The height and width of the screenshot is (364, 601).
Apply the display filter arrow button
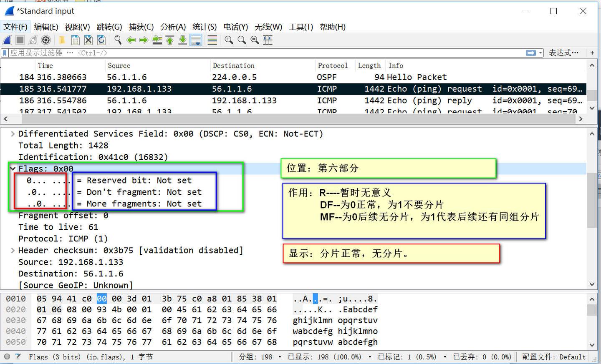pos(531,53)
